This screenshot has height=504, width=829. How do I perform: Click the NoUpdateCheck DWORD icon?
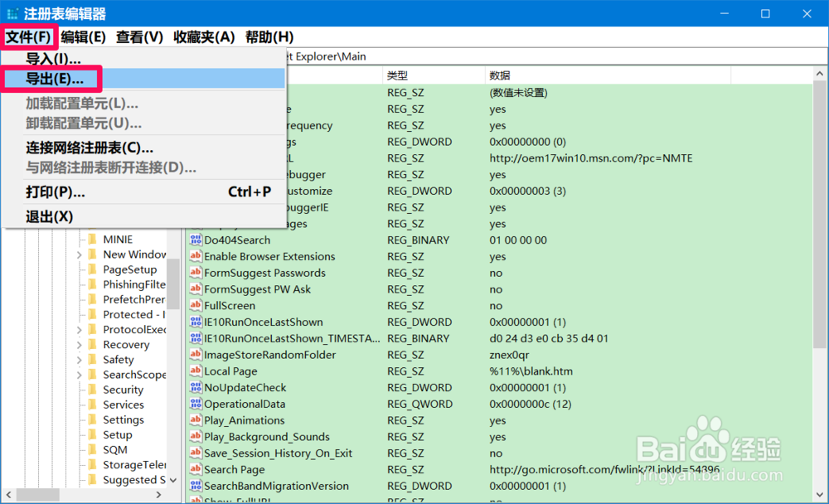pos(196,387)
